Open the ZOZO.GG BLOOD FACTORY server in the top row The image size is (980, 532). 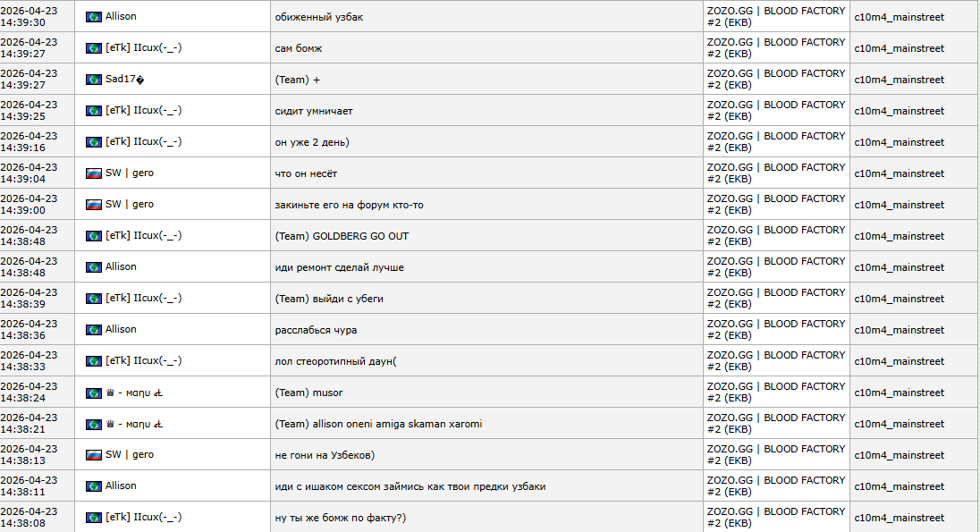coord(775,17)
